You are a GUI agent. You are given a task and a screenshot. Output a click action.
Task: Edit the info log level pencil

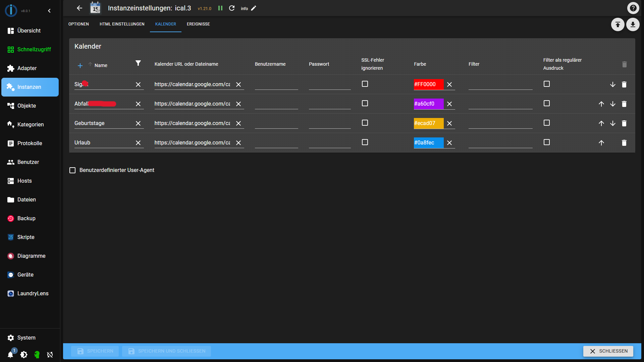(254, 8)
